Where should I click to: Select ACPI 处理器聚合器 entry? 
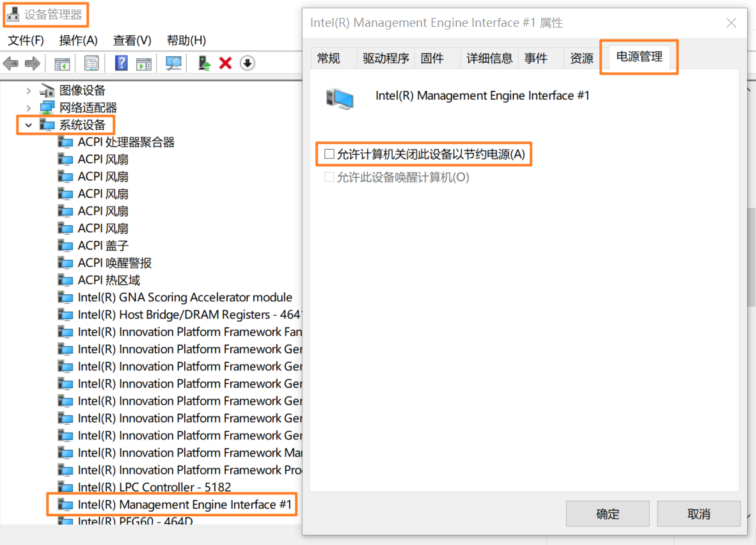[x=126, y=142]
